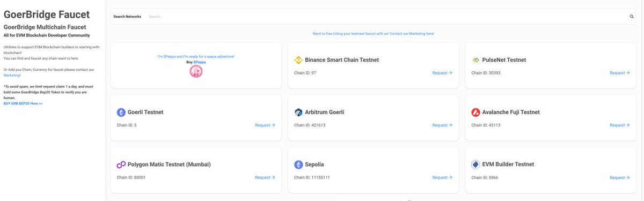Request Binance Smart Chain Testnet funds
The width and height of the screenshot is (644, 201).
[x=442, y=73]
